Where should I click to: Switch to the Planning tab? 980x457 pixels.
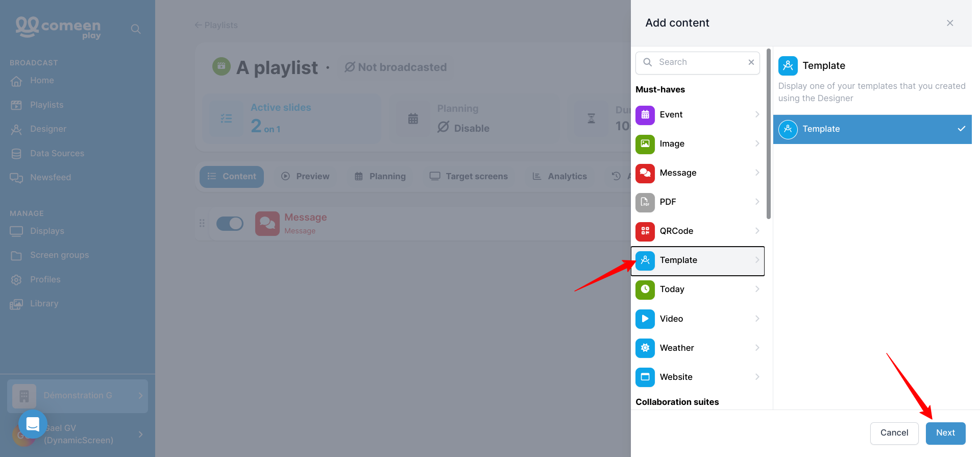click(380, 177)
